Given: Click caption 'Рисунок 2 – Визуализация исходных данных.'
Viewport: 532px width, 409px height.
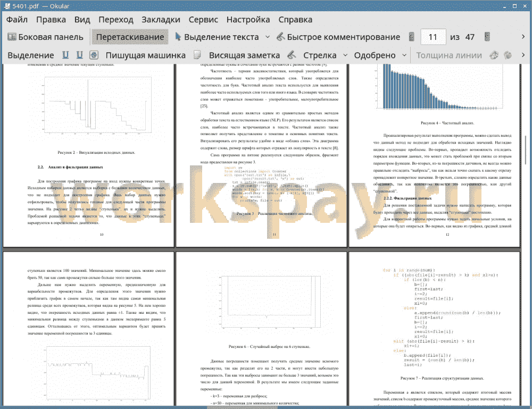Looking at the screenshot, I should [96, 152].
